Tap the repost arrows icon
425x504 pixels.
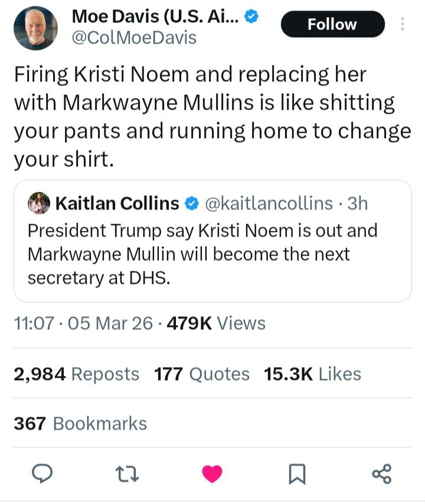coord(127,473)
